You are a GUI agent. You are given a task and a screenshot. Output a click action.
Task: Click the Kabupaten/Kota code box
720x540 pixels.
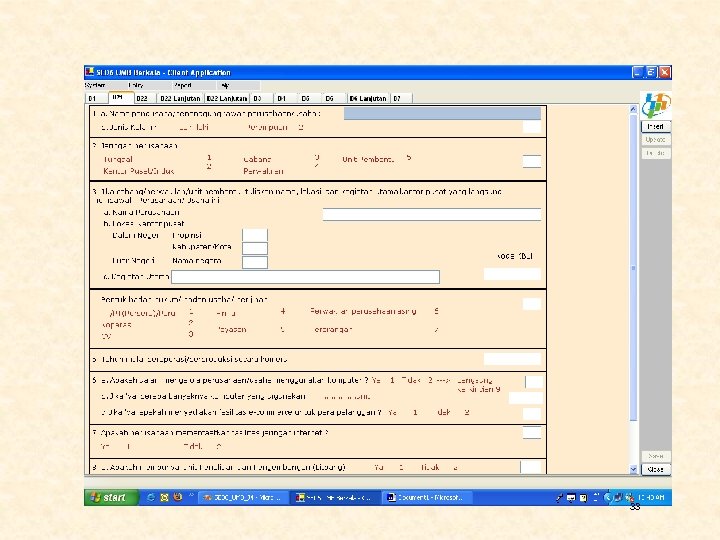[x=255, y=248]
